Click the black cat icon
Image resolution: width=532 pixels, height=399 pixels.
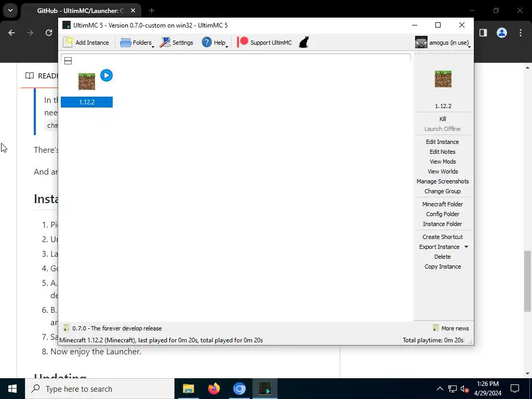pyautogui.click(x=304, y=43)
